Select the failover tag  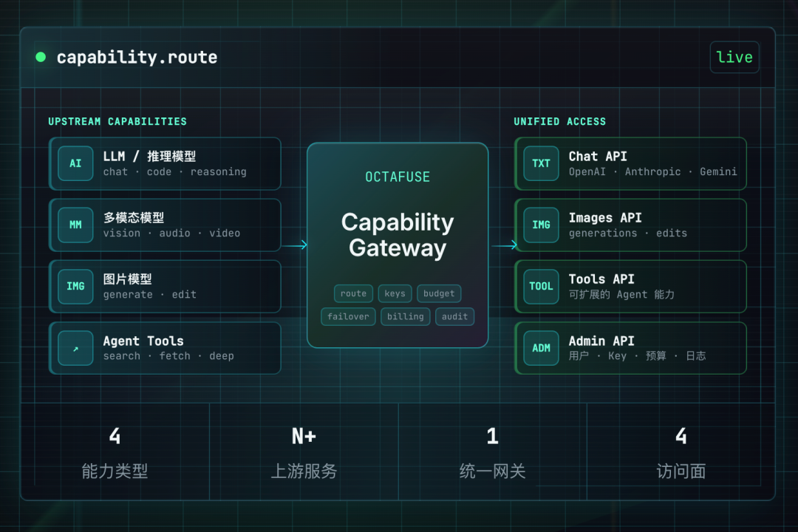348,317
